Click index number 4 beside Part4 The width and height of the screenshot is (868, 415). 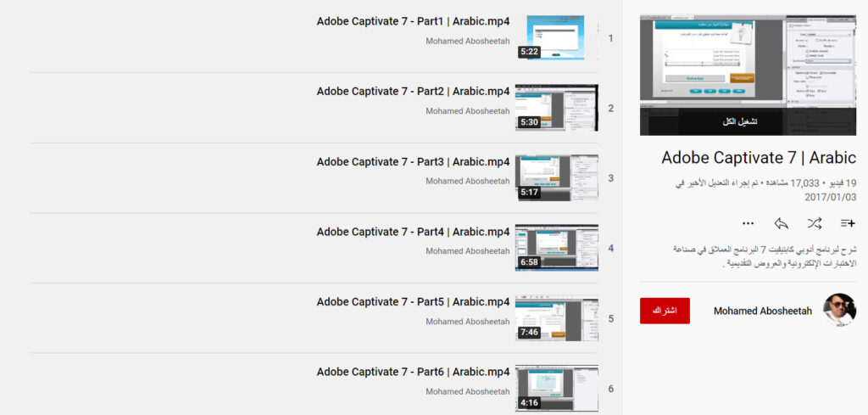(610, 249)
